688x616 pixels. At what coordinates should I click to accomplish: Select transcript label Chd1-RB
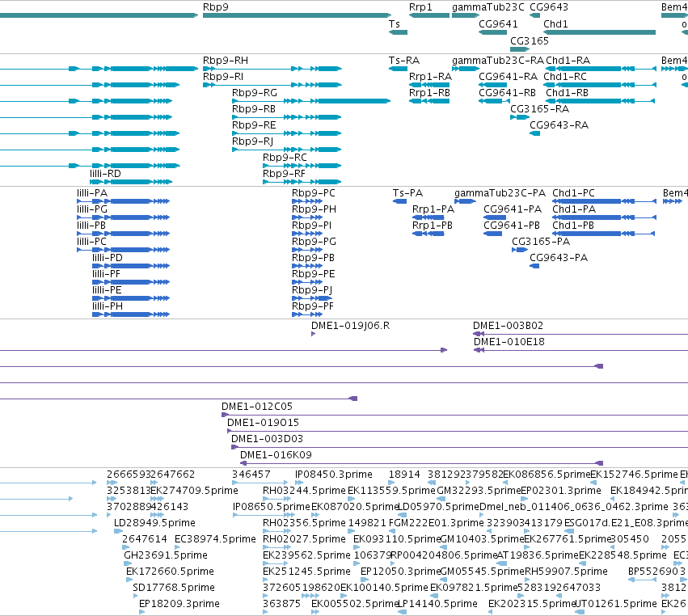[x=567, y=93]
